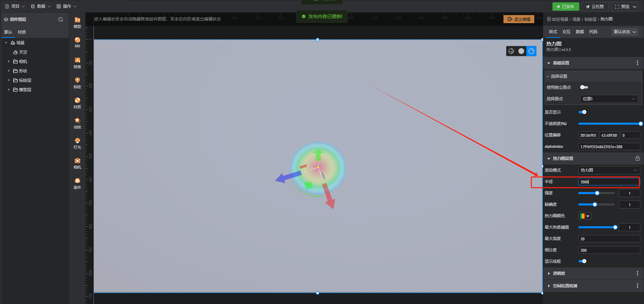
Task: Switch to the 样式 tab
Action: click(x=553, y=32)
